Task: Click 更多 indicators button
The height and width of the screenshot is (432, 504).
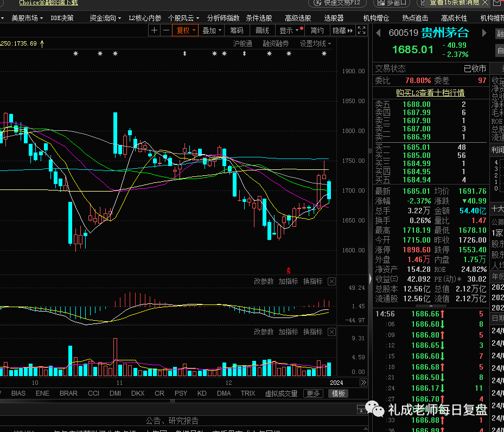Action: coord(314,393)
